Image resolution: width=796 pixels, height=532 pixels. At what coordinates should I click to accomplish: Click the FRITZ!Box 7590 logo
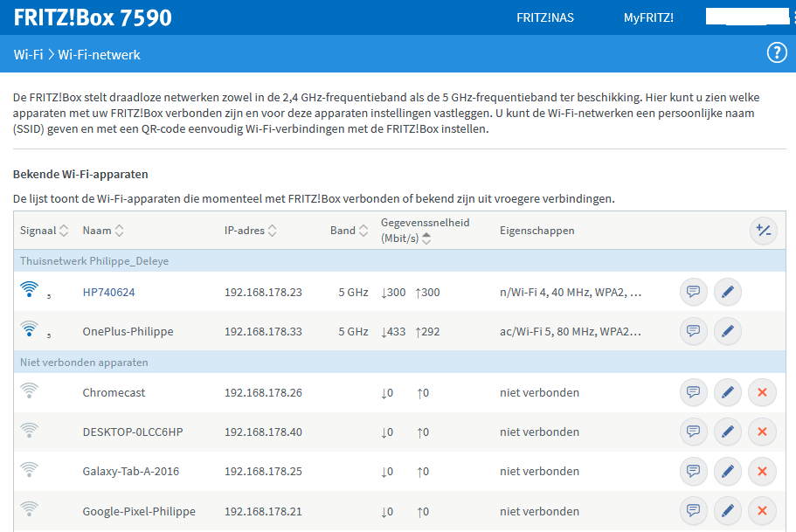click(x=93, y=17)
